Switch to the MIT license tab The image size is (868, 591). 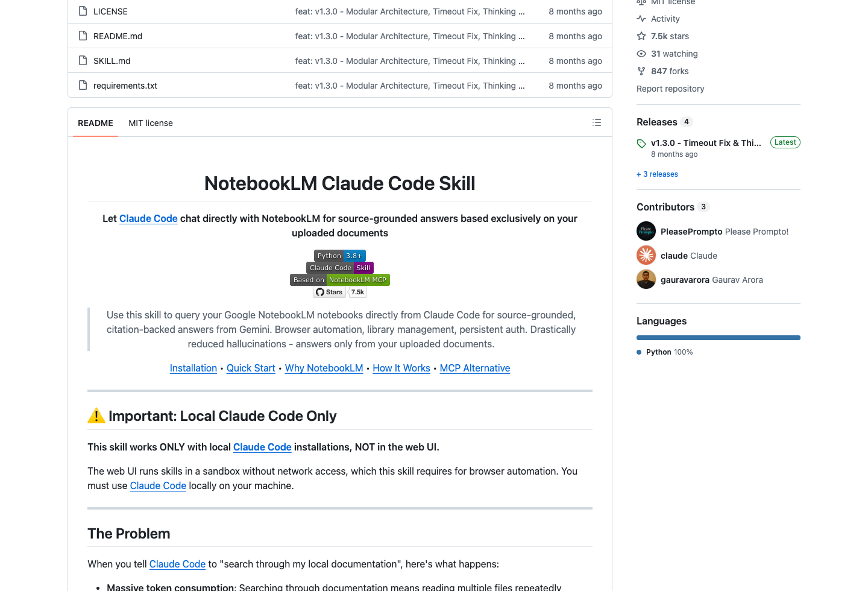151,123
